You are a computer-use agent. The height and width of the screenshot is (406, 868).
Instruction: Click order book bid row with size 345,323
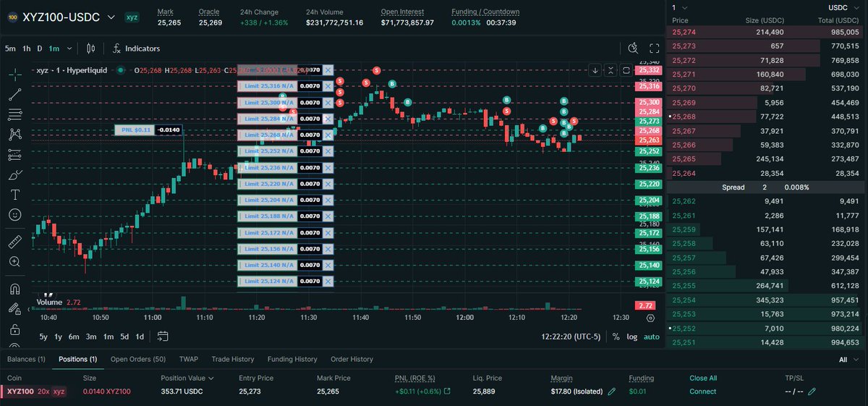click(766, 300)
